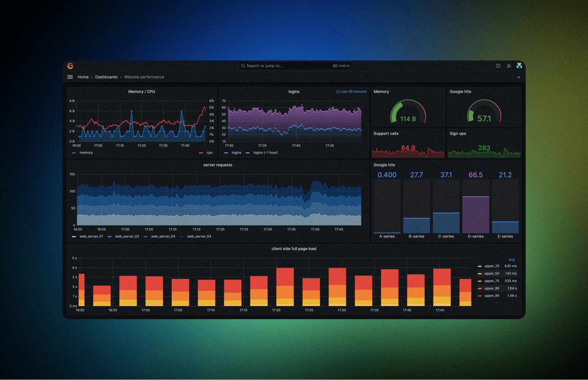The image size is (588, 380).
Task: Open the Support calls panel title
Action: [x=386, y=133]
